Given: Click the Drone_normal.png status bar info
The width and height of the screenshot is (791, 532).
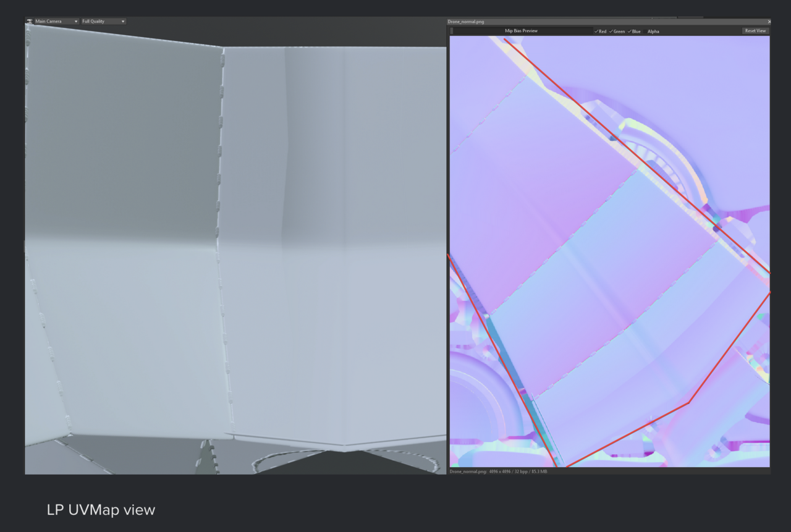Looking at the screenshot, I should (x=498, y=471).
